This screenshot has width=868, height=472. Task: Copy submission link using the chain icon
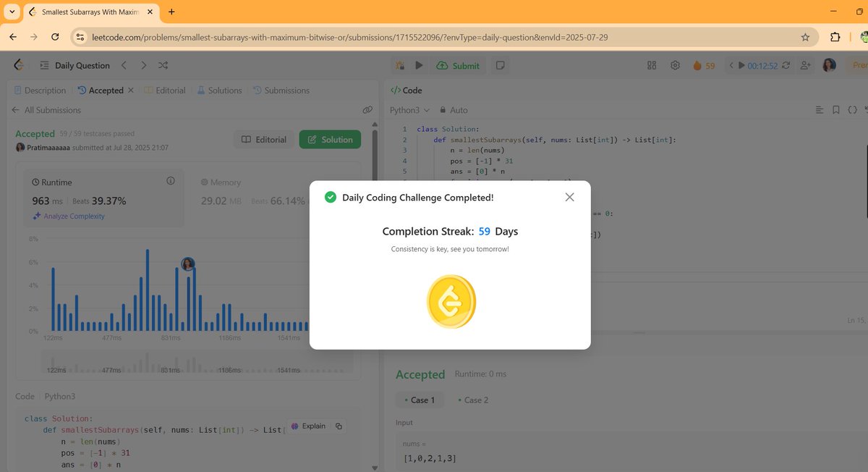click(x=367, y=109)
